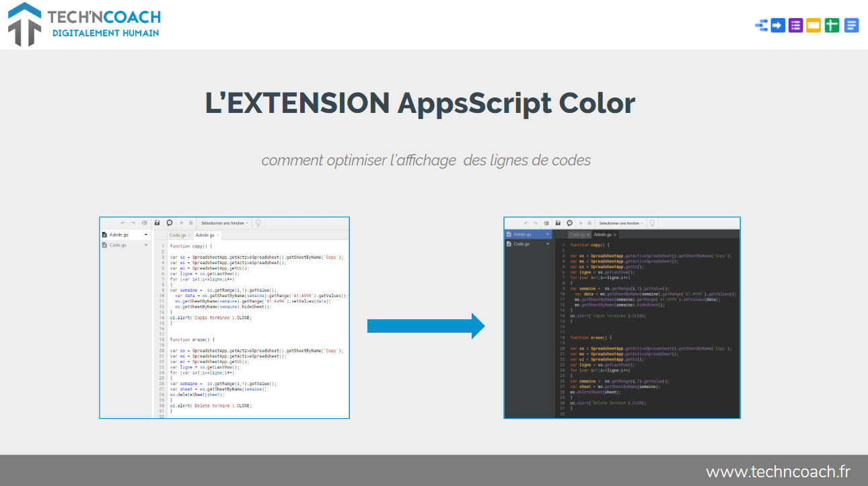868x486 pixels.
Task: Click the Data Studio icon at top right
Action: point(761,26)
